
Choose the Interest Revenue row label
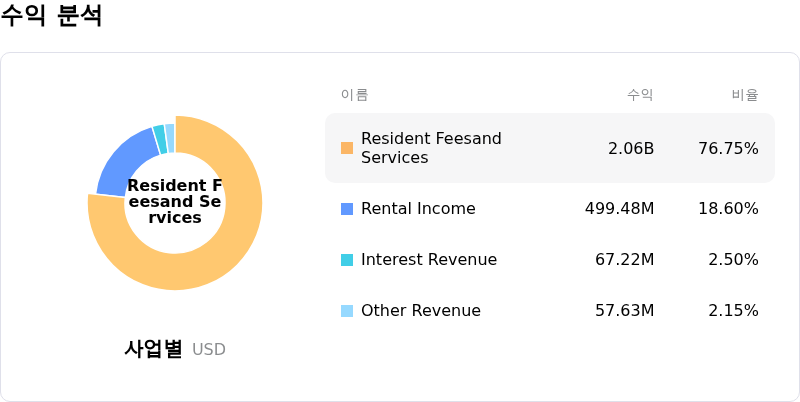coord(428,260)
